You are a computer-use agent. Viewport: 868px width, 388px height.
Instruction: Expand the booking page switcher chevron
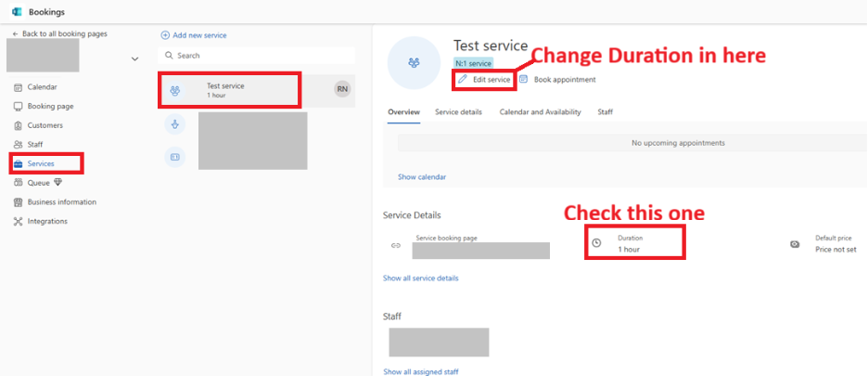134,58
